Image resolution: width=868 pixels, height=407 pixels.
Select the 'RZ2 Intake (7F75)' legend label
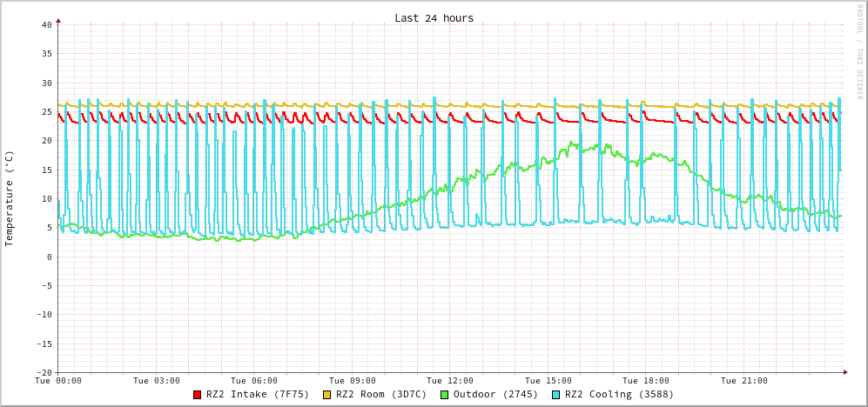257,395
